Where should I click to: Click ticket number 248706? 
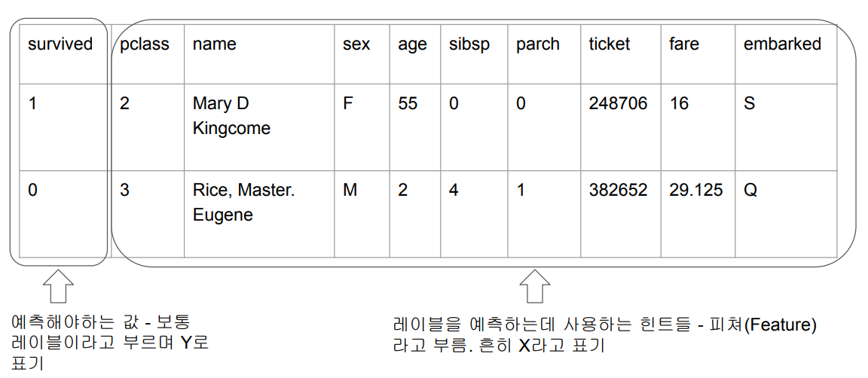click(618, 103)
